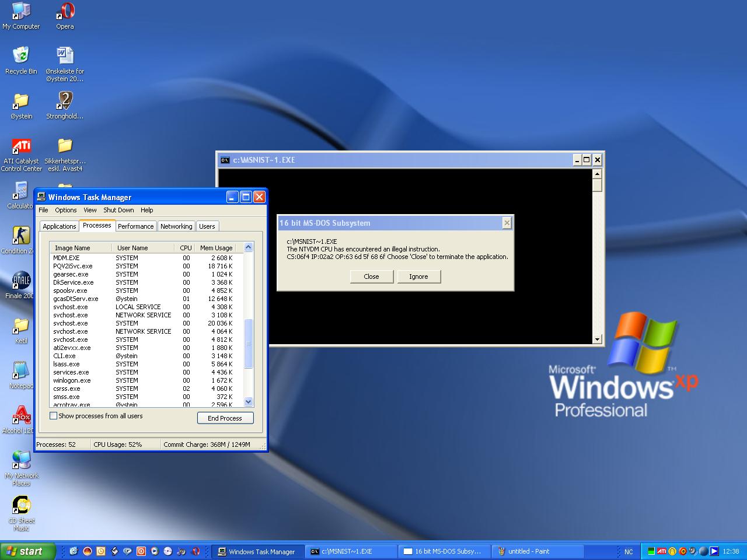Image resolution: width=747 pixels, height=560 pixels.
Task: Switch to the Performance tab
Action: tap(136, 226)
